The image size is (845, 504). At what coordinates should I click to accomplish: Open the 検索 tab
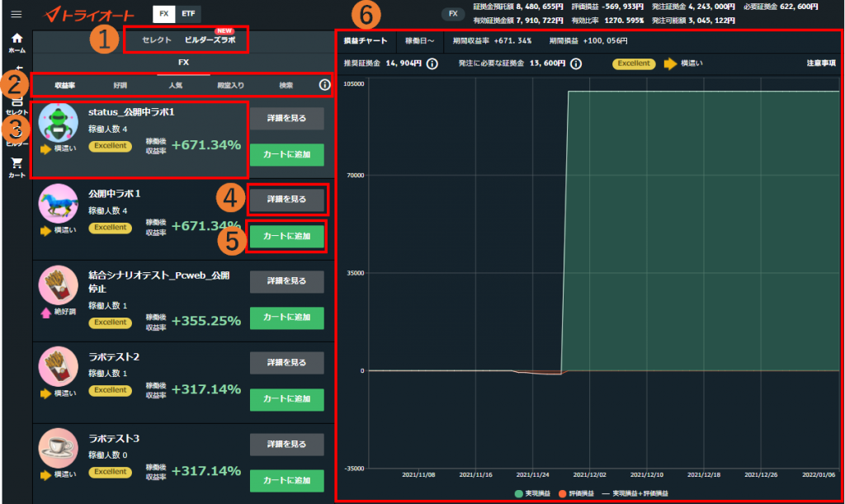click(286, 86)
